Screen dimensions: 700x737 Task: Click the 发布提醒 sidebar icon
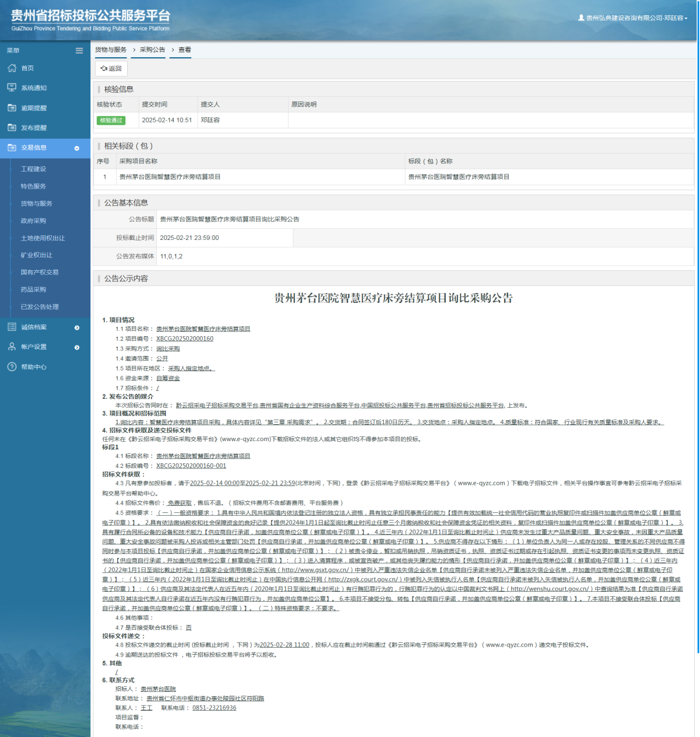click(12, 128)
